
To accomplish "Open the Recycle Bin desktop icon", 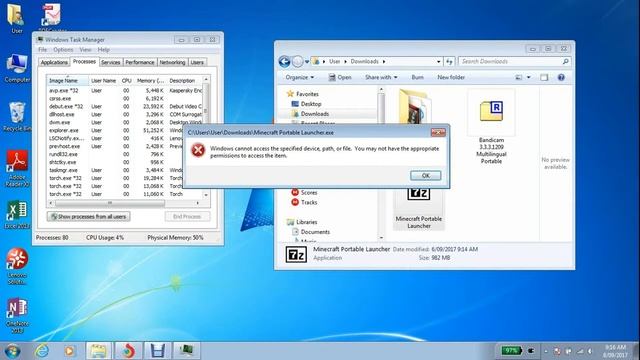I will coord(16,117).
